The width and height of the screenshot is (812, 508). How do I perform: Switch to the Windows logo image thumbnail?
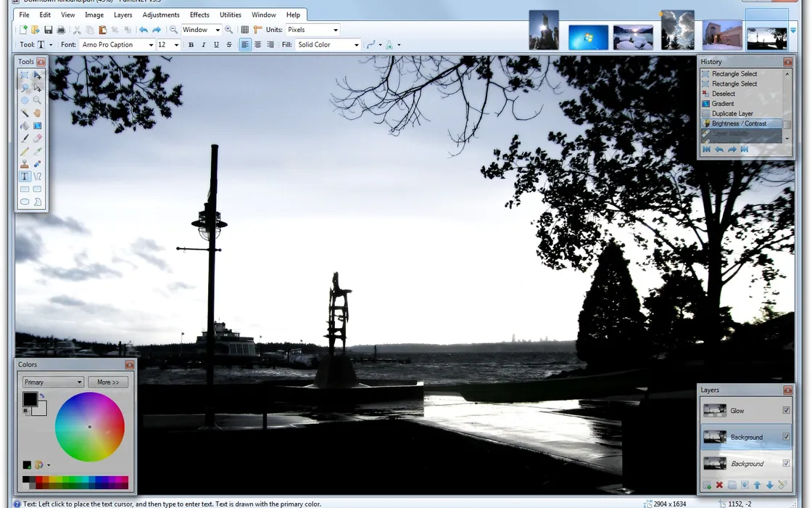588,37
